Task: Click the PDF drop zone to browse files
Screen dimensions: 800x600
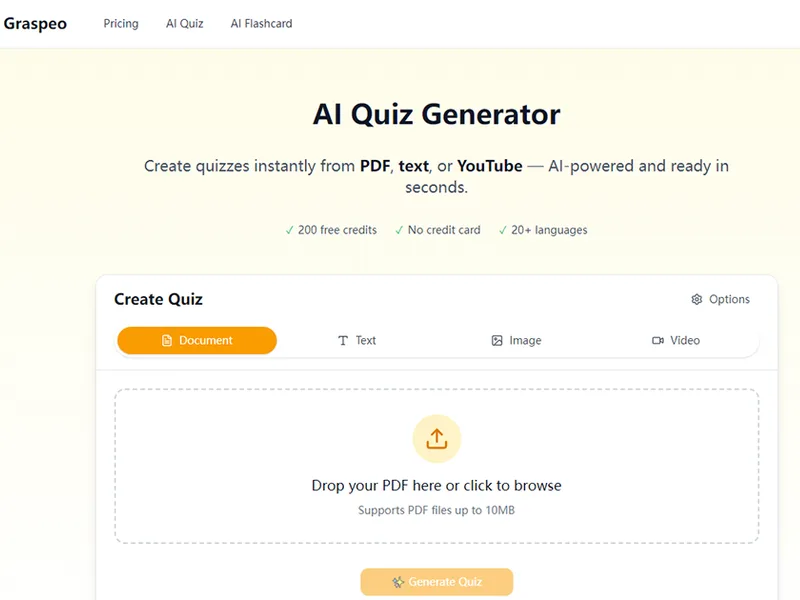Action: click(437, 466)
